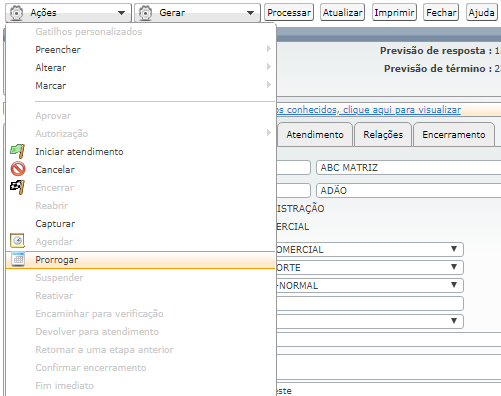Click the green flag Iniciar atendimento icon
The height and width of the screenshot is (396, 501).
click(18, 151)
